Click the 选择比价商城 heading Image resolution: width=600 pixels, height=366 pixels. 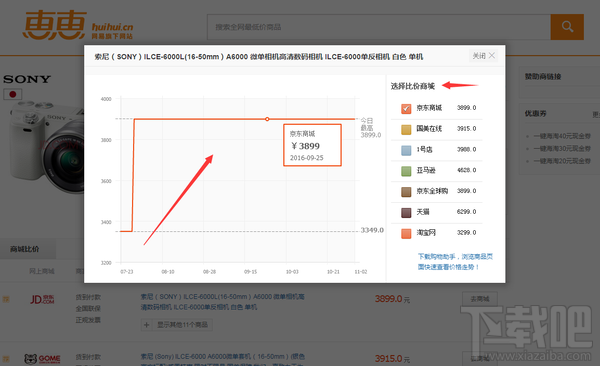[412, 86]
